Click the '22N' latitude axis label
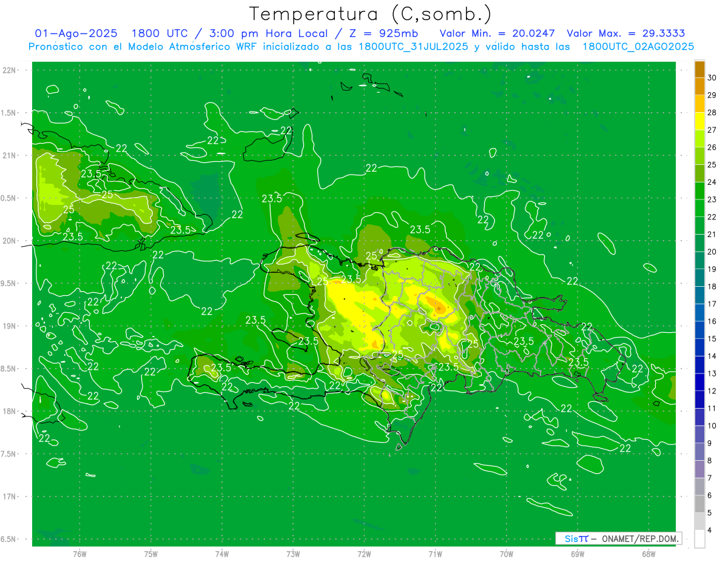Viewport: 728px width, 562px height. point(10,70)
